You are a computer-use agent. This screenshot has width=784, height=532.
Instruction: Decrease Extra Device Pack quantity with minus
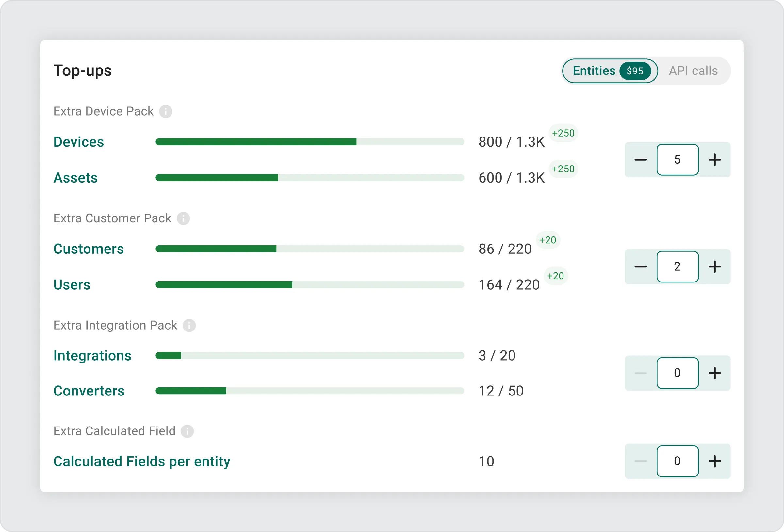(x=640, y=160)
